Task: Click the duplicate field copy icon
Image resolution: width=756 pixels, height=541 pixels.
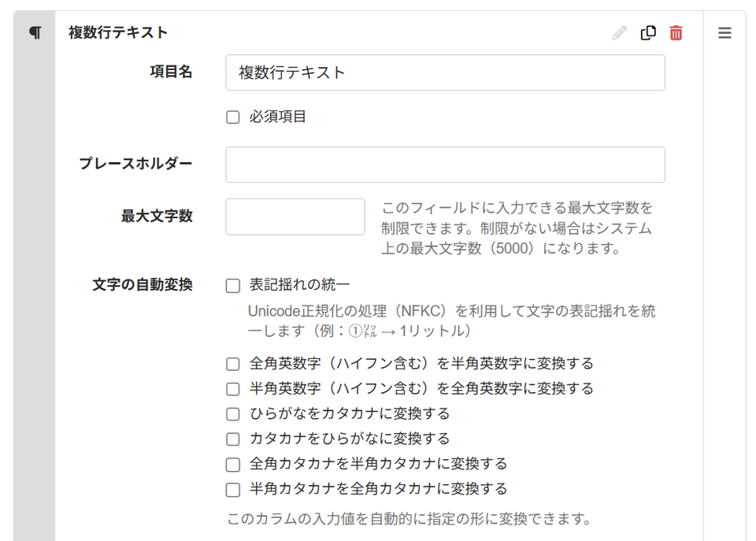Action: click(x=648, y=33)
